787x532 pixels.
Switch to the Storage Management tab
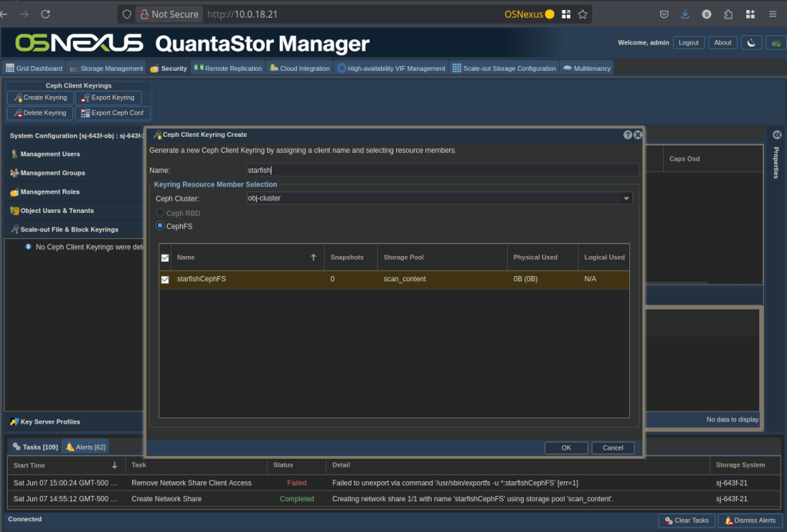tap(107, 68)
